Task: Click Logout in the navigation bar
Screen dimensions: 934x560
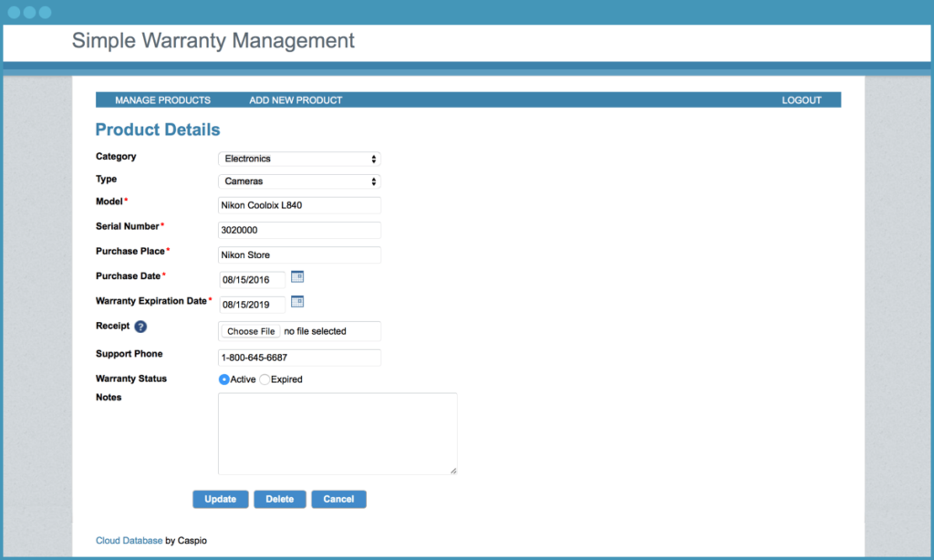Action: coord(802,100)
